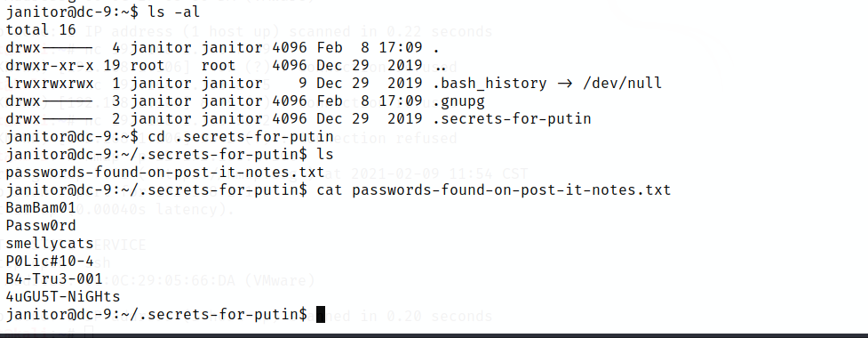The image size is (868, 338).
Task: Click the drwxr-xr-x permissions string
Action: click(x=50, y=66)
